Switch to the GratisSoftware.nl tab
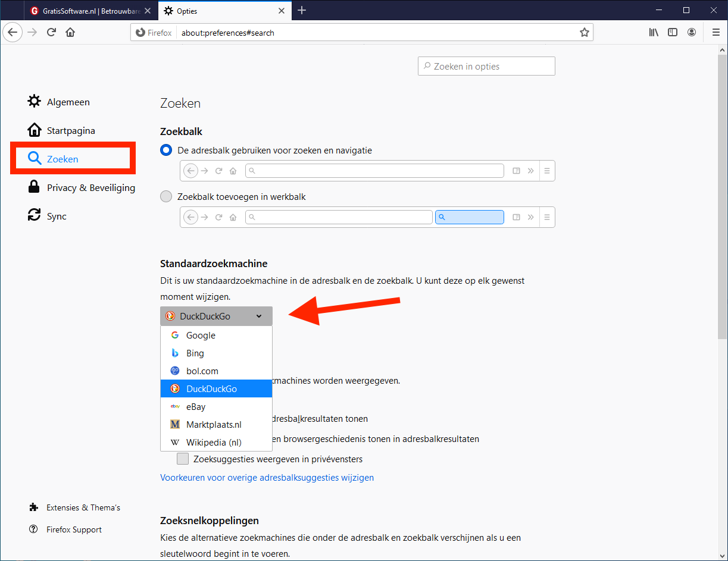The image size is (728, 561). [x=90, y=11]
